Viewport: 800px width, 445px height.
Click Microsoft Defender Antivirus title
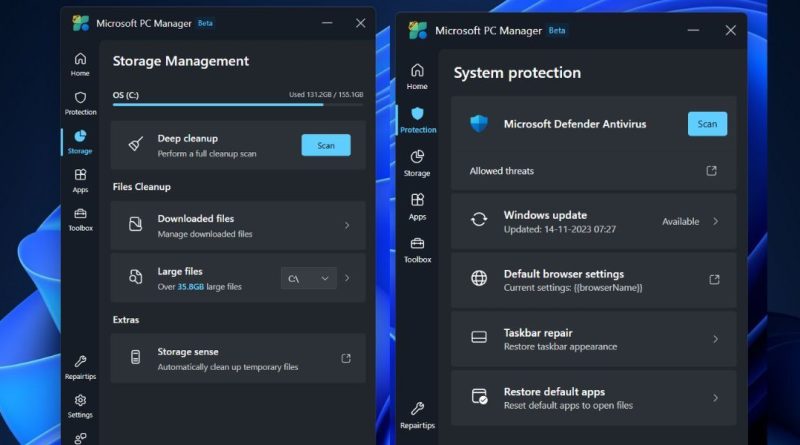pyautogui.click(x=575, y=124)
